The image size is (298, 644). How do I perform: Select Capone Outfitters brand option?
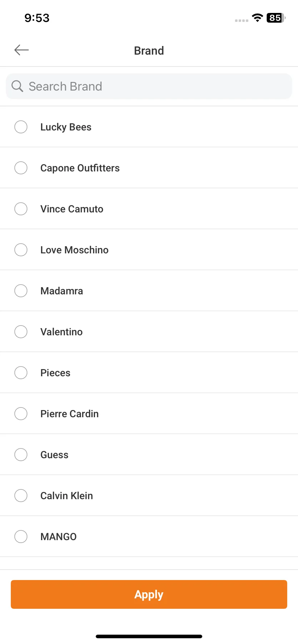21,168
